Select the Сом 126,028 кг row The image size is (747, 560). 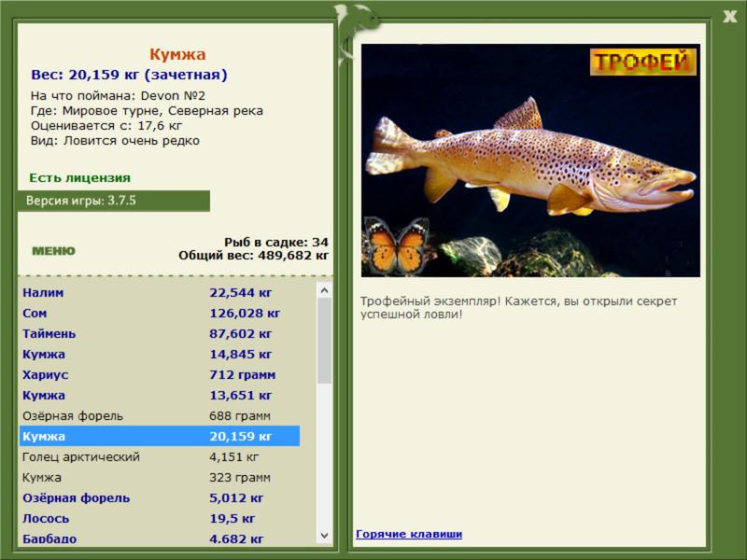click(160, 314)
